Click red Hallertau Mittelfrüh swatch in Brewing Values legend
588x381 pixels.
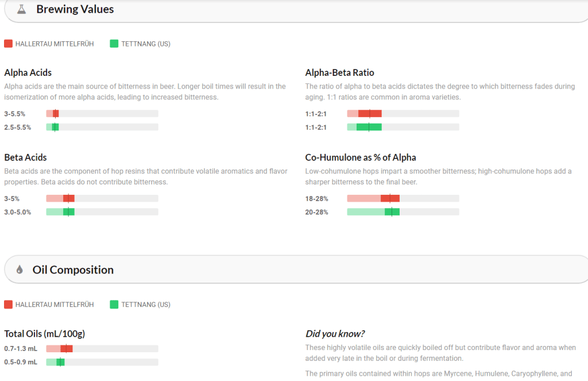[x=8, y=44]
